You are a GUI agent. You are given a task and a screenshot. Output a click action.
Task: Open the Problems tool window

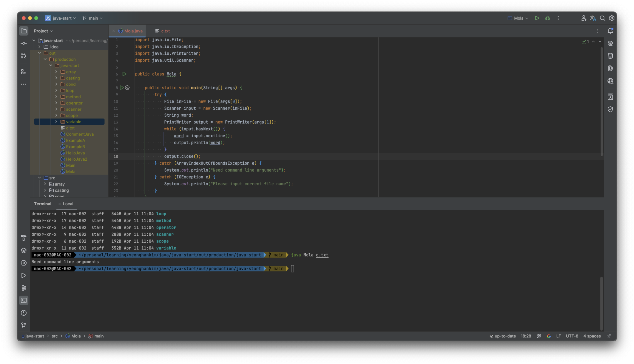(x=24, y=313)
